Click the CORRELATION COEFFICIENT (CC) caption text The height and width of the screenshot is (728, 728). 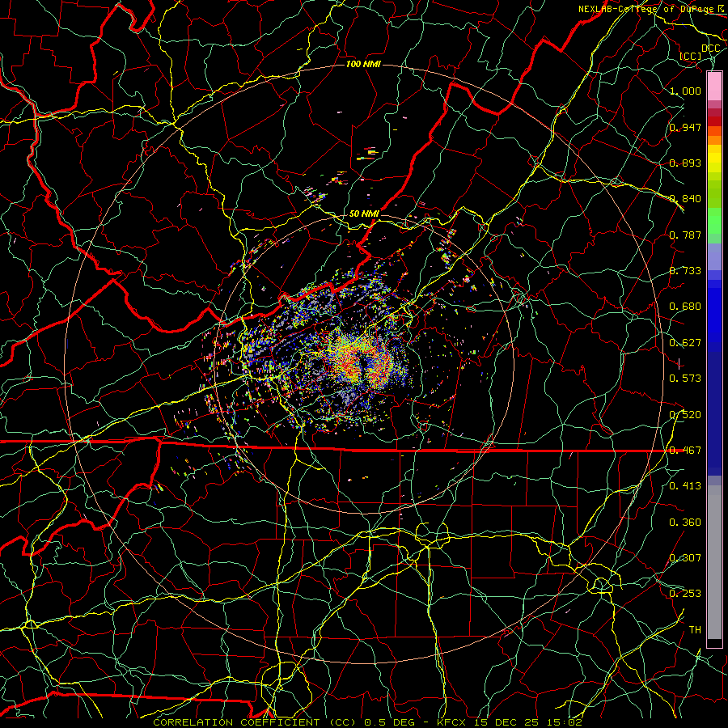tap(255, 722)
